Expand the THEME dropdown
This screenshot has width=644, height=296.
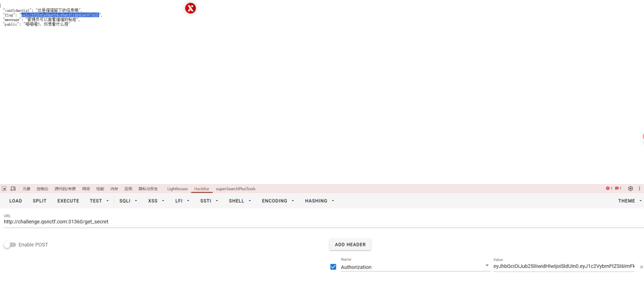point(630,201)
